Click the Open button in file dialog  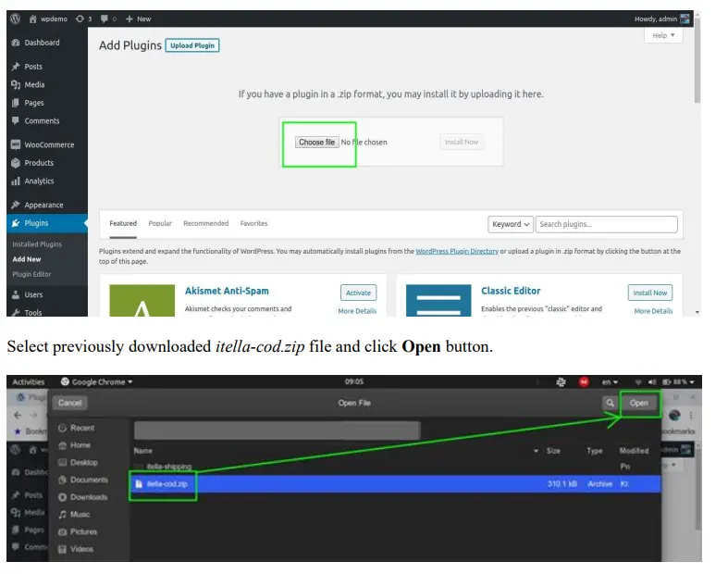(x=639, y=403)
